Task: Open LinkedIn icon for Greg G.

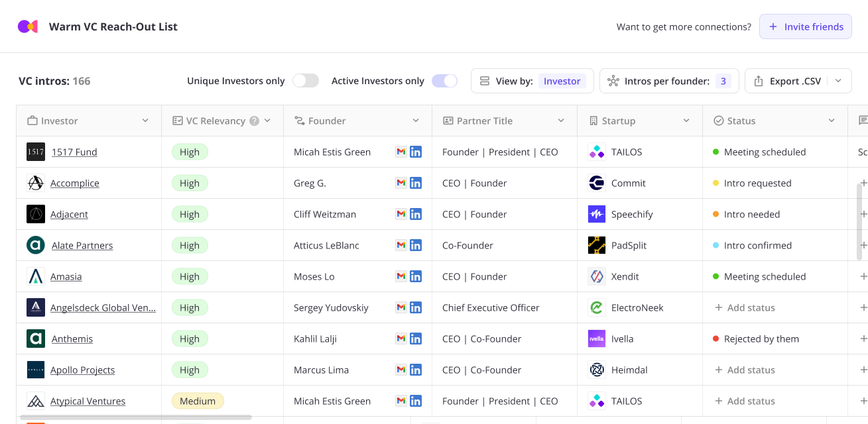Action: pos(416,183)
